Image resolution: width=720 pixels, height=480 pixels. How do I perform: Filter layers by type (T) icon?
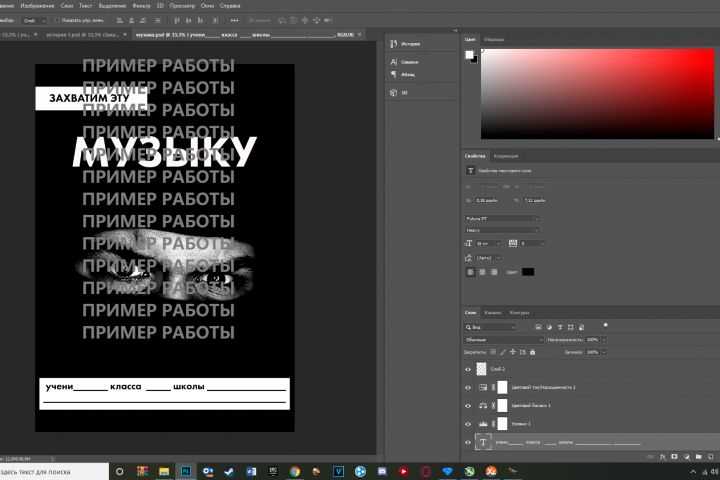pyautogui.click(x=560, y=327)
